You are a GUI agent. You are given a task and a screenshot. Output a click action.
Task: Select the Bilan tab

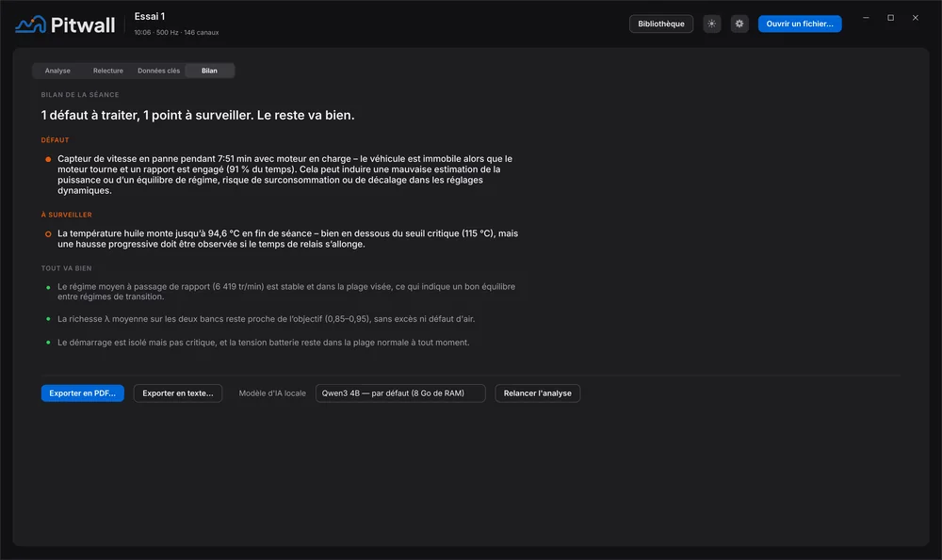(209, 71)
